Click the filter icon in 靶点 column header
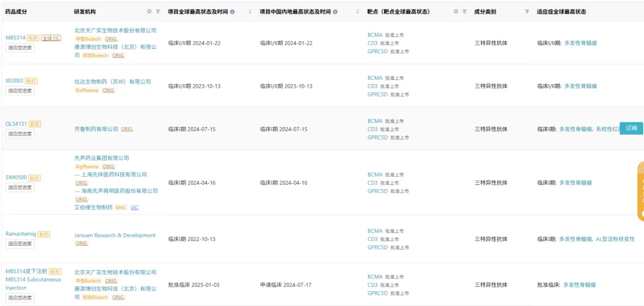The width and height of the screenshot is (644, 306). pyautogui.click(x=465, y=11)
